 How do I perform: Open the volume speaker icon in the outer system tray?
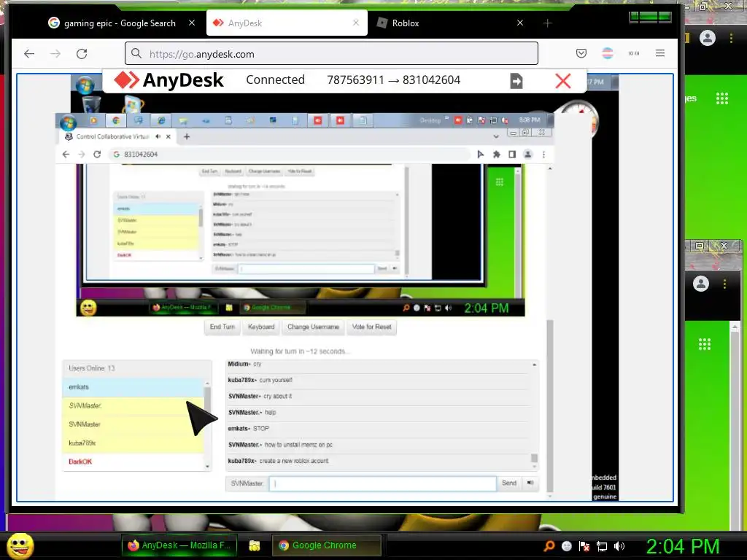(x=619, y=546)
